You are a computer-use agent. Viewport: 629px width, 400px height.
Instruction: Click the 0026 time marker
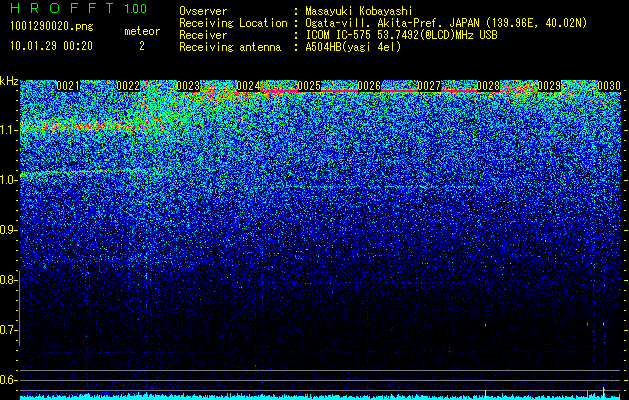(x=369, y=86)
